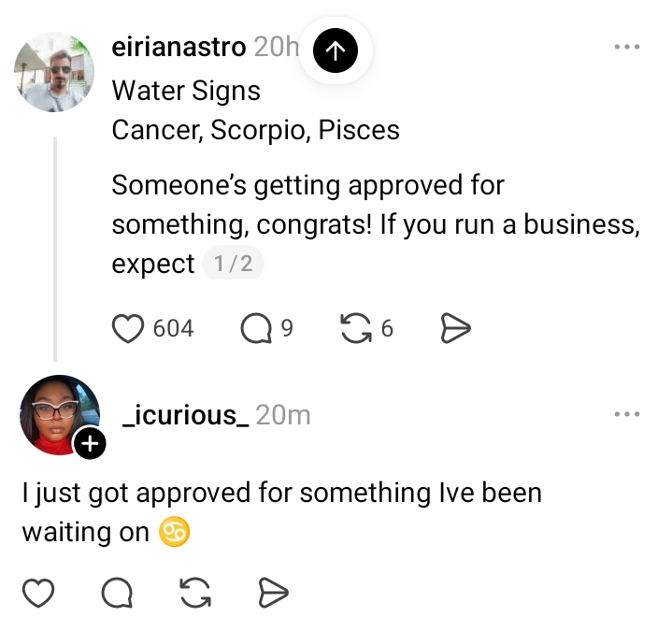
Task: View _icurious_'s profile picture
Action: [57, 414]
